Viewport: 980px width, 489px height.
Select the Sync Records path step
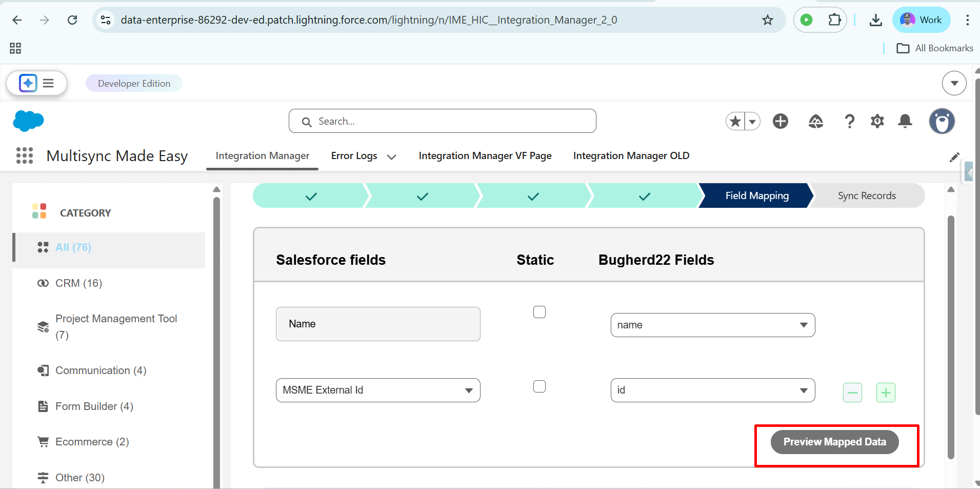click(x=867, y=196)
